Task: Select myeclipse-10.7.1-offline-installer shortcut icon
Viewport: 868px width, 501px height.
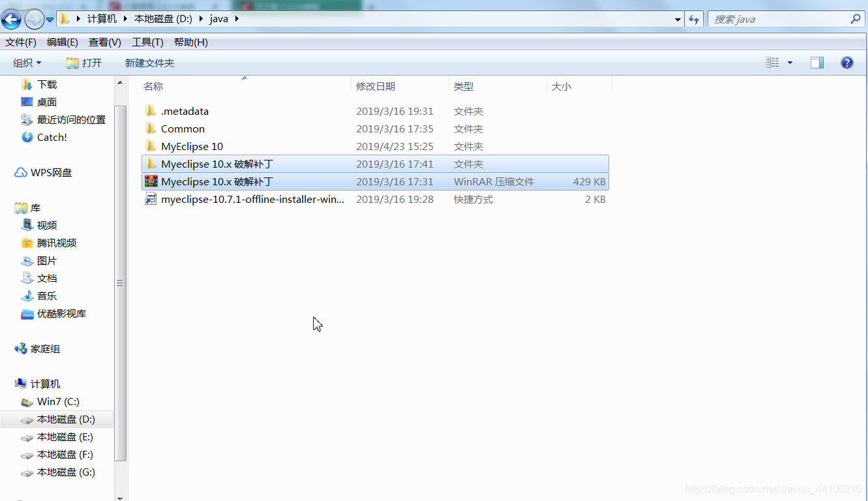Action: pyautogui.click(x=151, y=199)
